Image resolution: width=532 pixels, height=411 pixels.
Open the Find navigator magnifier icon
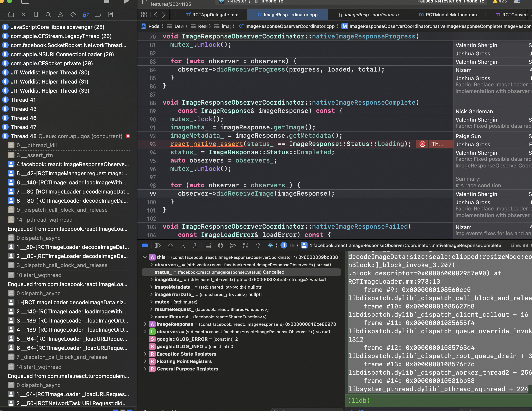point(48,15)
